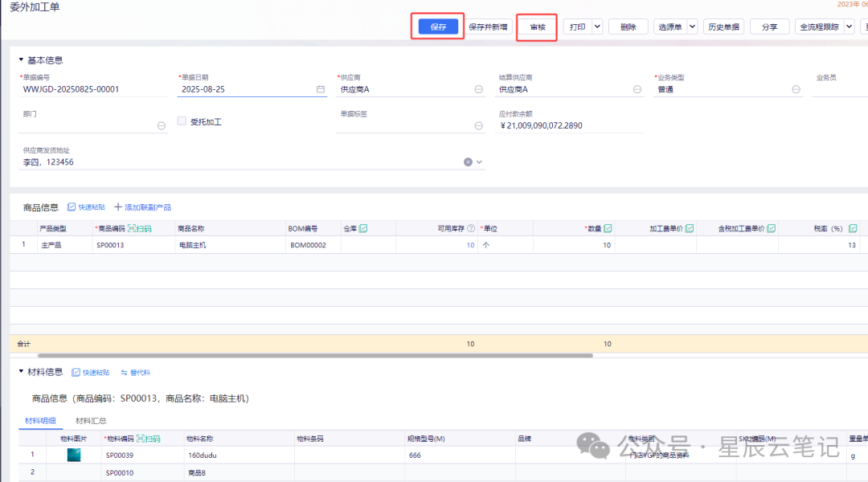Click the 替代料 swap icon
868x482 pixels.
124,373
